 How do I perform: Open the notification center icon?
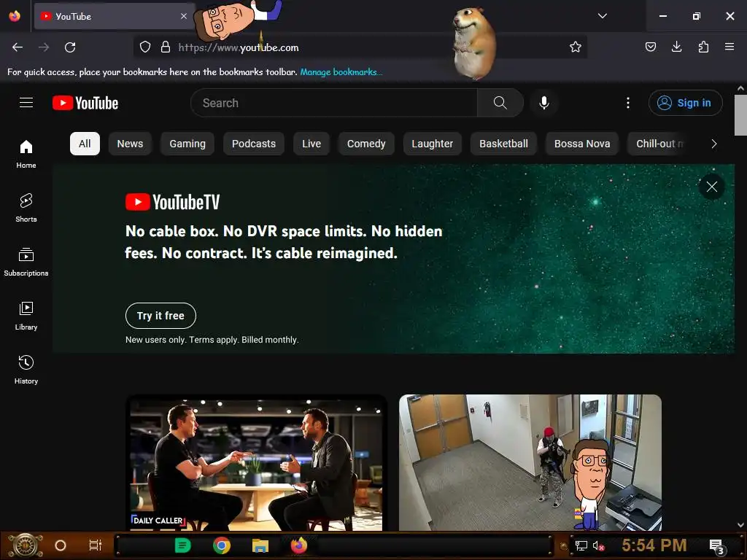click(716, 546)
